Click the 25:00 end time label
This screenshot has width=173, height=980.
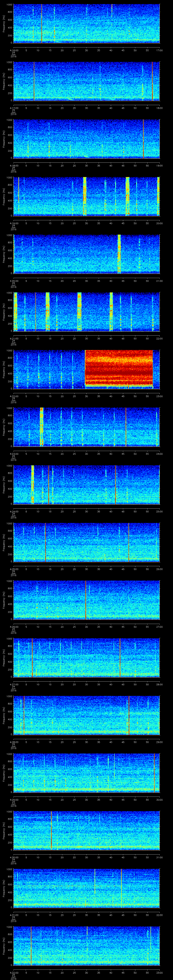[x=159, y=511]
